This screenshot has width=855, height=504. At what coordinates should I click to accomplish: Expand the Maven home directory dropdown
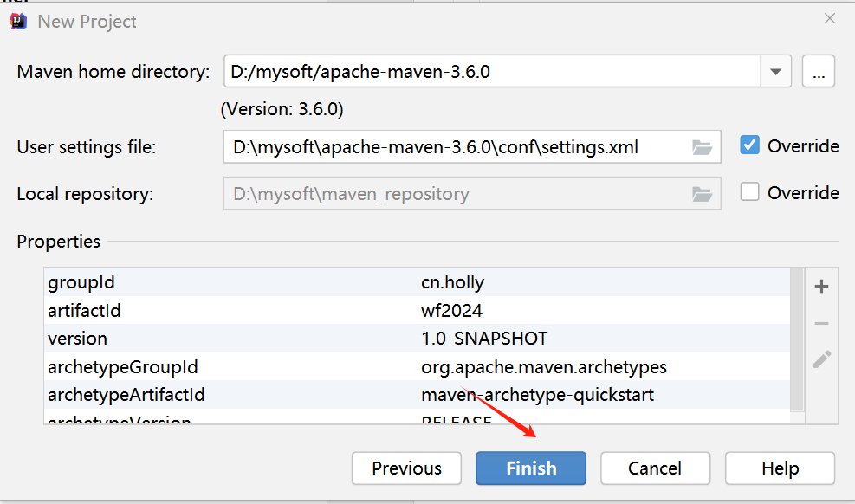[x=775, y=72]
